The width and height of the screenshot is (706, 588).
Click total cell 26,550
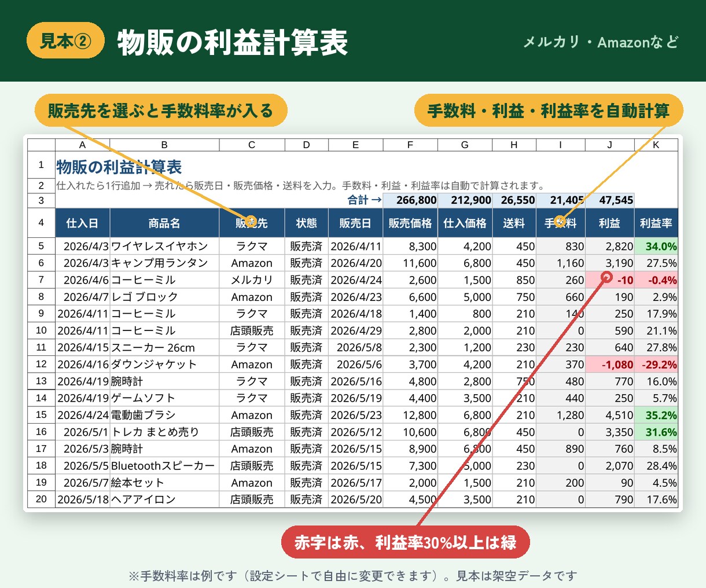[514, 200]
